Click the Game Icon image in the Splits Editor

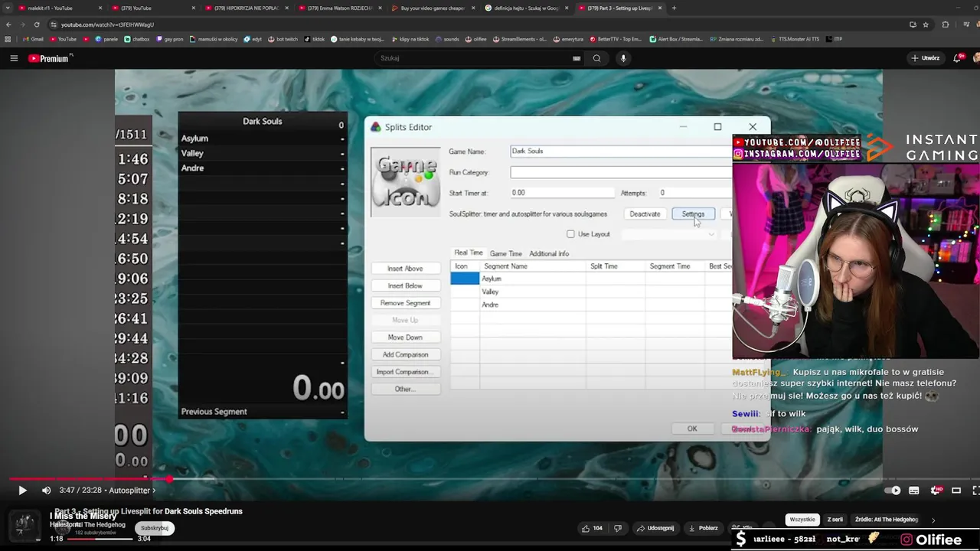pyautogui.click(x=405, y=181)
